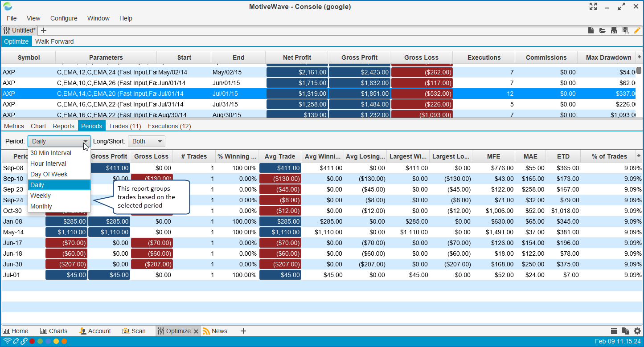Choose Weekly from the Period list
644x347 pixels.
pyautogui.click(x=41, y=196)
